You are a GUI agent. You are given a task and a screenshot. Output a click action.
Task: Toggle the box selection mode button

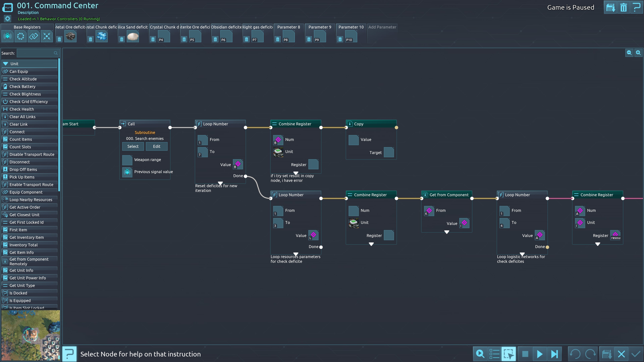509,354
